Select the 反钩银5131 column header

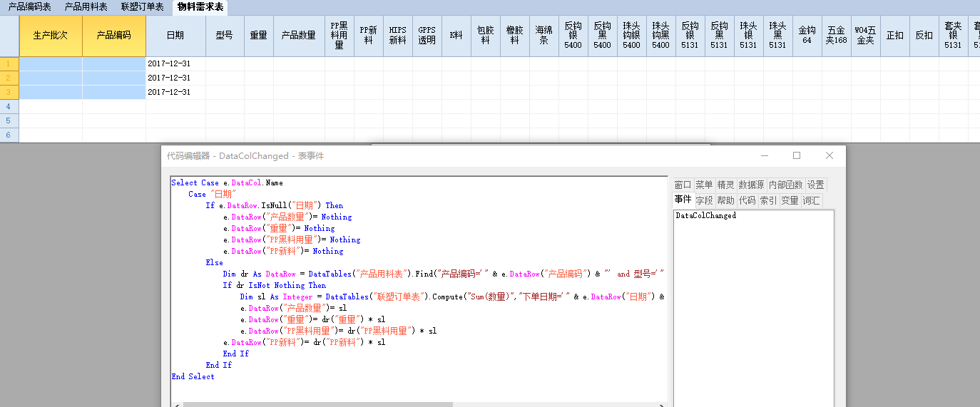(690, 36)
